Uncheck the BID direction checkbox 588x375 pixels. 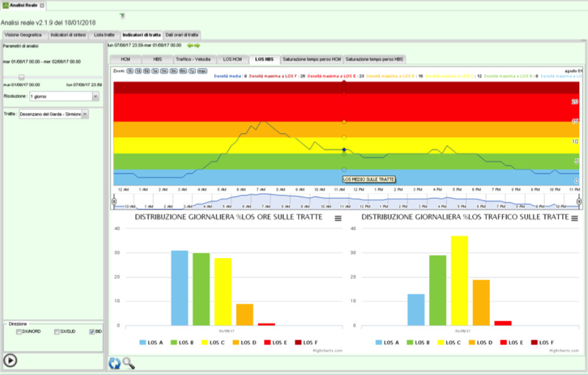coord(92,332)
